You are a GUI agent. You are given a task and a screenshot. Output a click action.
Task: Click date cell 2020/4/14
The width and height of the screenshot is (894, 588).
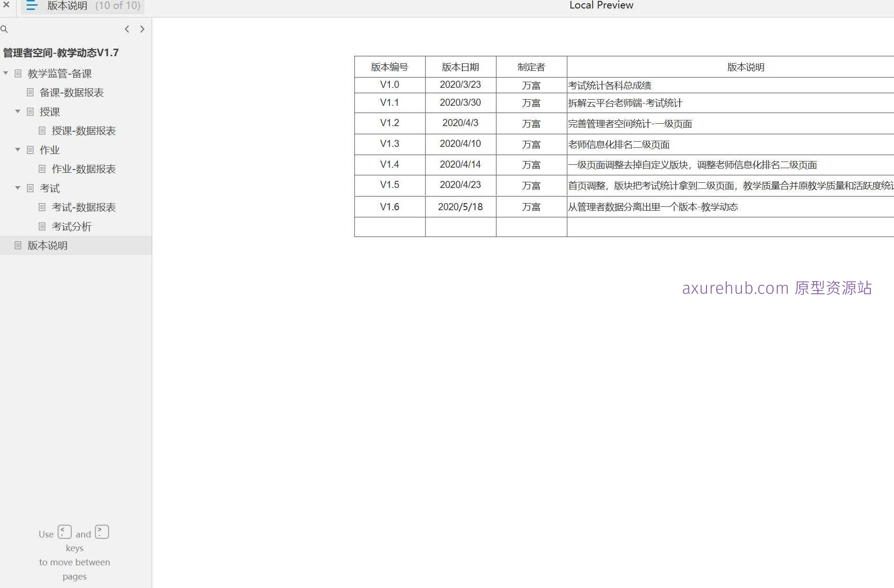point(460,165)
